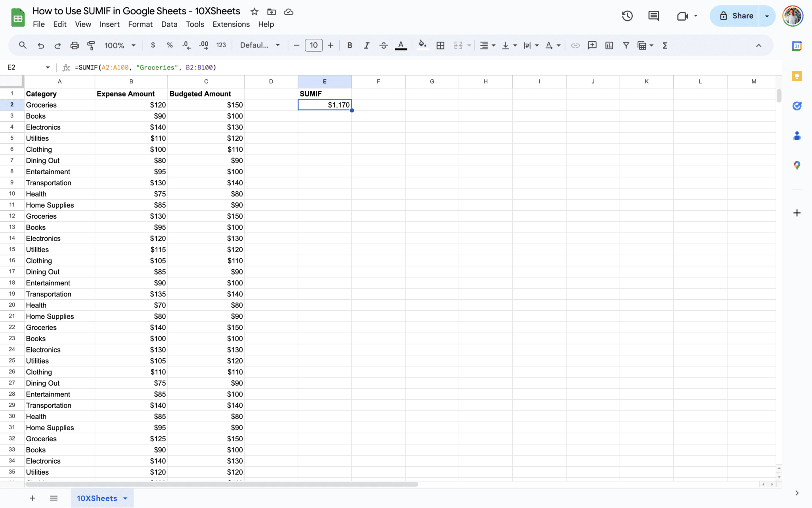Screen dimensions: 812x508
Task: Click the functions sigma icon
Action: pyautogui.click(x=665, y=45)
